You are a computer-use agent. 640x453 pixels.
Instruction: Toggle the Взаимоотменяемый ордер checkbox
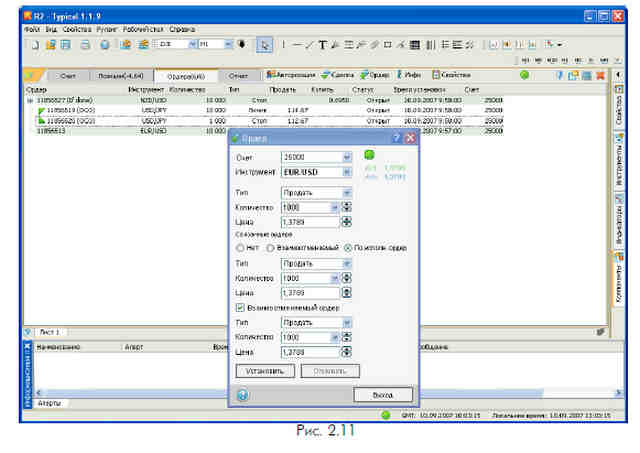(x=240, y=307)
